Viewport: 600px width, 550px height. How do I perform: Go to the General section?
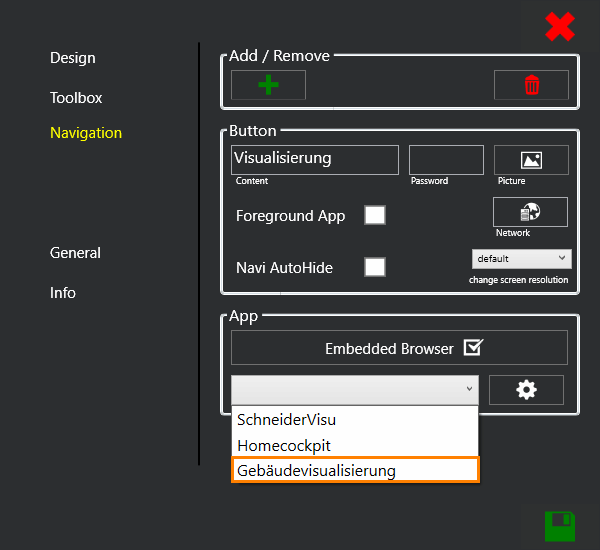point(75,253)
